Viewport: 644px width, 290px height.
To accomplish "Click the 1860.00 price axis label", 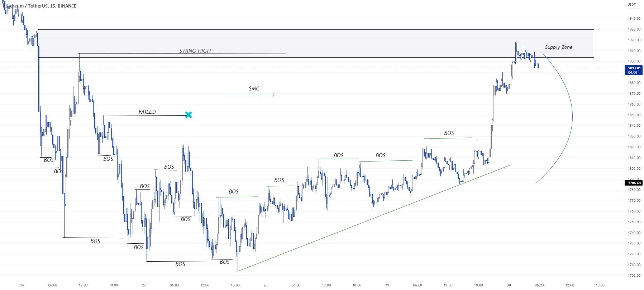I will point(634,104).
